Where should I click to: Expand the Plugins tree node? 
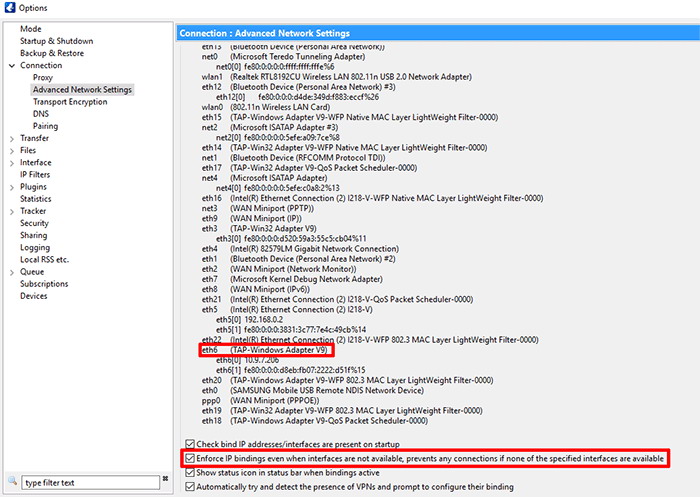12,188
